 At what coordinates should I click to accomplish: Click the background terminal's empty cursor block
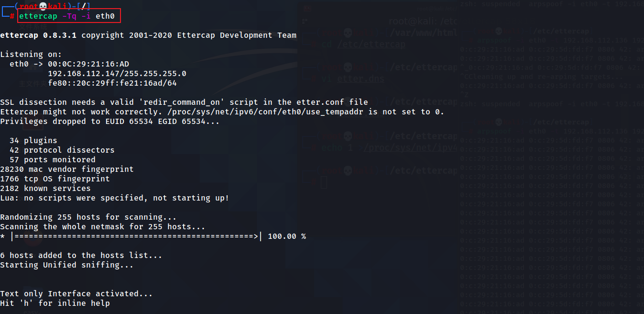click(x=324, y=182)
